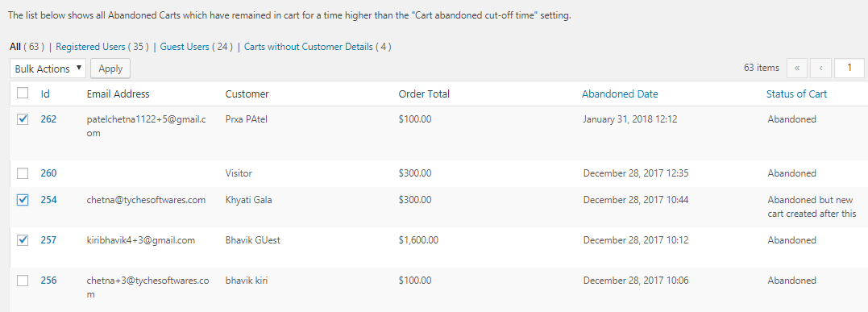Open the Bulk Actions dropdown
Viewport: 868px width, 312px height.
(48, 69)
